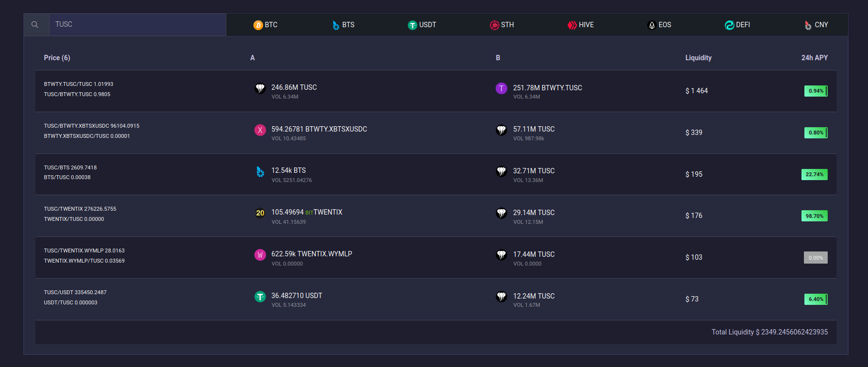
Task: Click the $ 195 liquidity value
Action: 694,174
